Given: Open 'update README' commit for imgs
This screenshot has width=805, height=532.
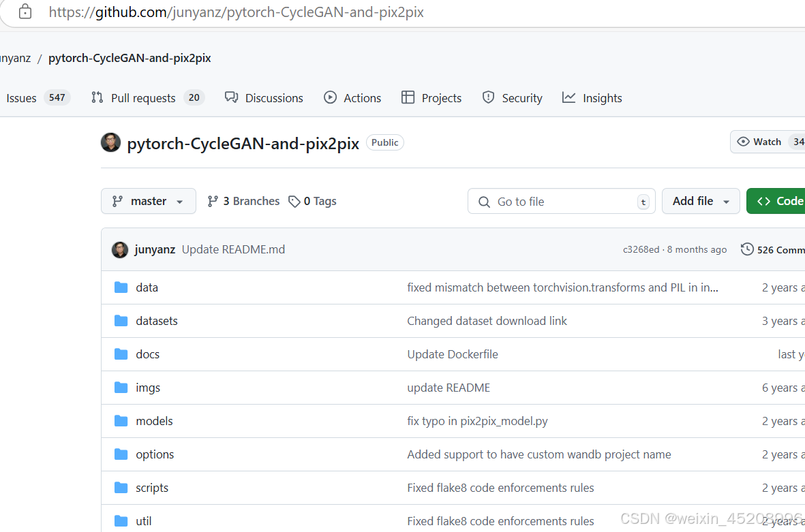Looking at the screenshot, I should point(449,388).
